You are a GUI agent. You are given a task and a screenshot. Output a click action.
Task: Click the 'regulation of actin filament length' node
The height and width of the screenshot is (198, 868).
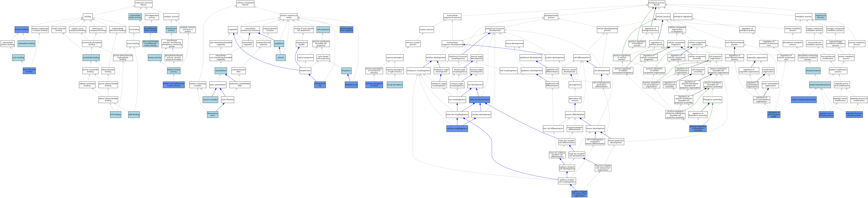coord(774,114)
